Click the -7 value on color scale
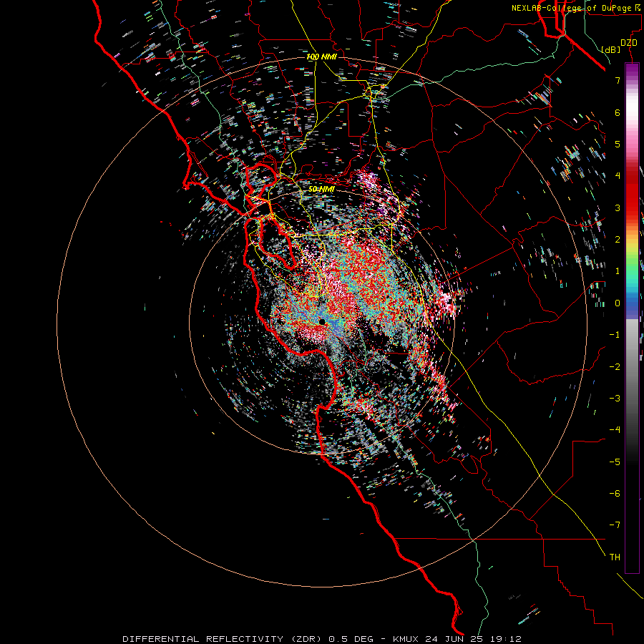Screen dimensions: 644x644 pyautogui.click(x=615, y=525)
